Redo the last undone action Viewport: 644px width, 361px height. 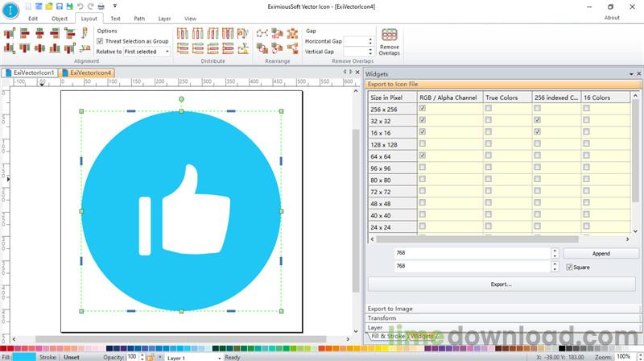tap(90, 6)
